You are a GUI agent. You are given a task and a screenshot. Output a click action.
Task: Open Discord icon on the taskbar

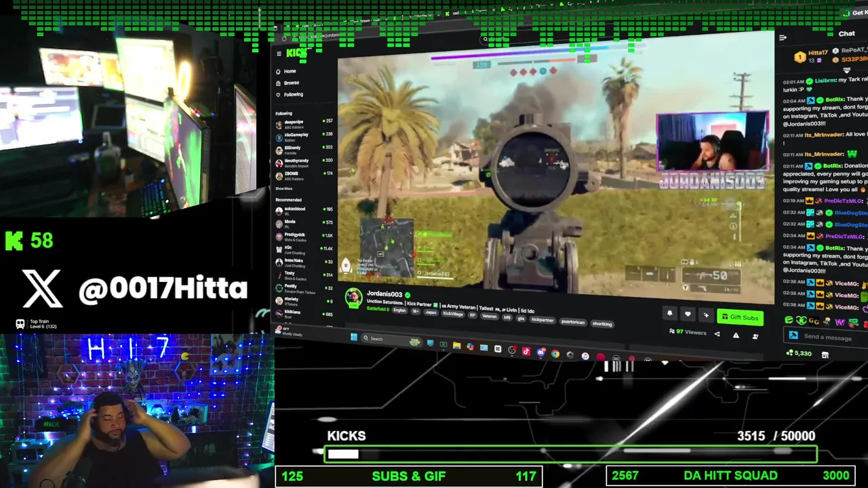[x=540, y=352]
